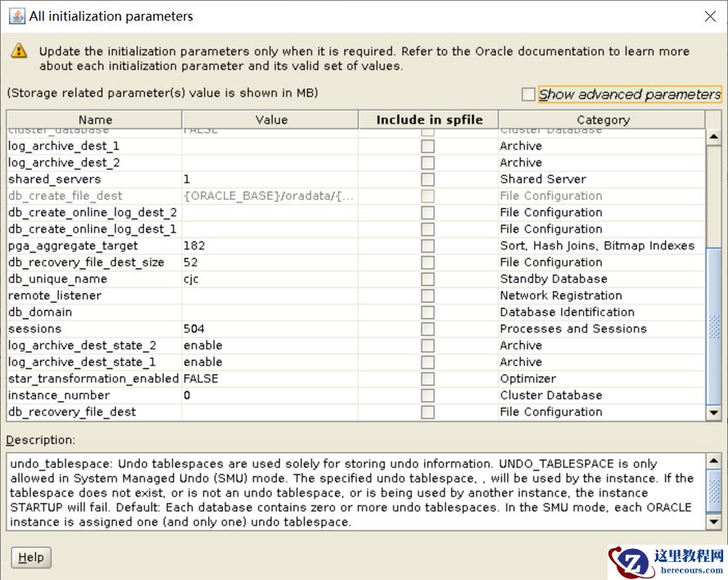Edit the db_recovery_file_dest_size value 52
The height and width of the screenshot is (580, 728).
[x=269, y=262]
